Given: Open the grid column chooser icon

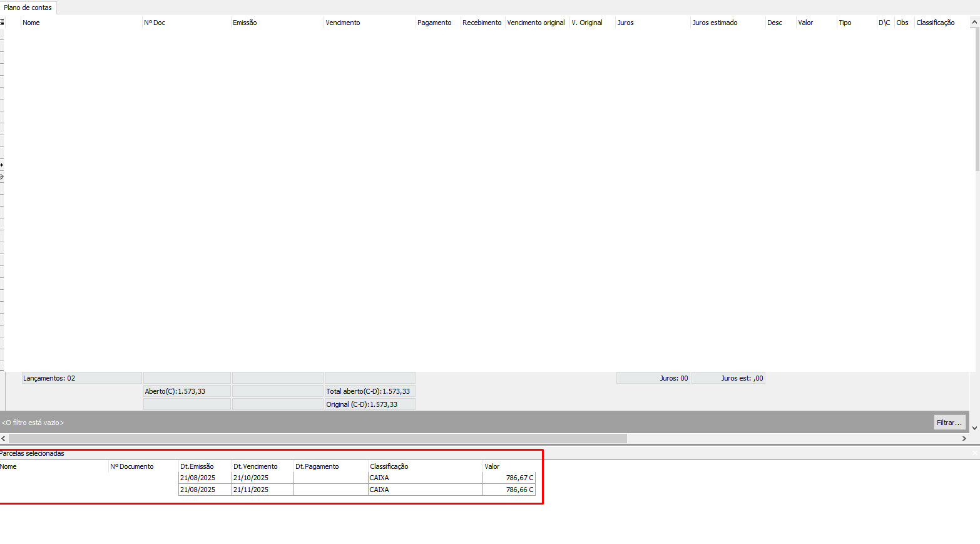Looking at the screenshot, I should tap(2, 23).
